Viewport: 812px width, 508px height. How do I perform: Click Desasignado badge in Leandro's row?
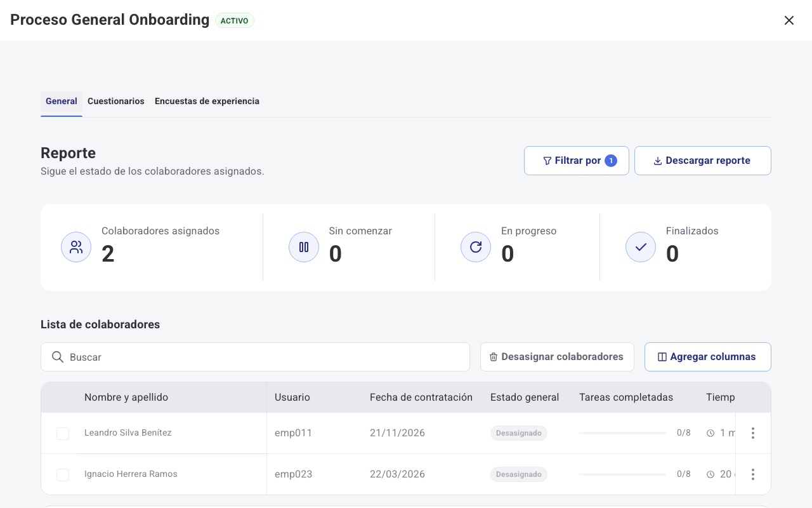click(519, 433)
